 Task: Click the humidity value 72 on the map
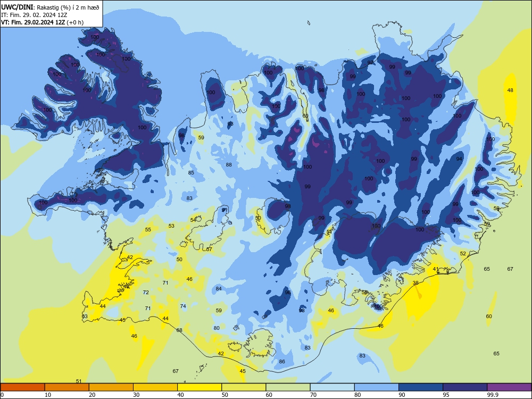coord(146,293)
